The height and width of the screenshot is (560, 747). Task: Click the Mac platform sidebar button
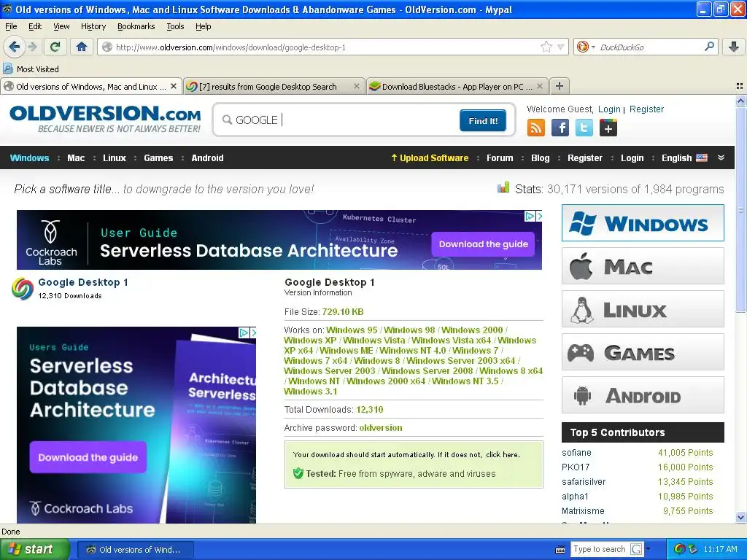pyautogui.click(x=643, y=265)
